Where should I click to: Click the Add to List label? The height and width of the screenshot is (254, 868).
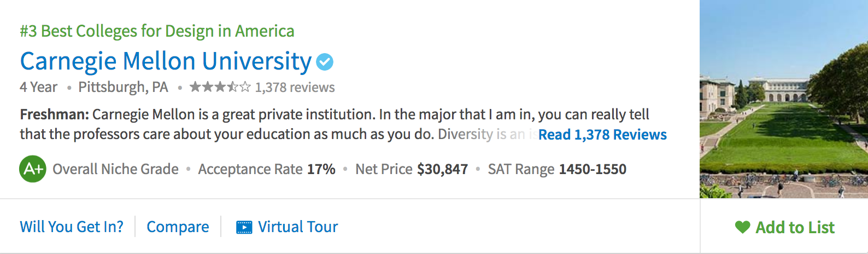click(x=795, y=227)
